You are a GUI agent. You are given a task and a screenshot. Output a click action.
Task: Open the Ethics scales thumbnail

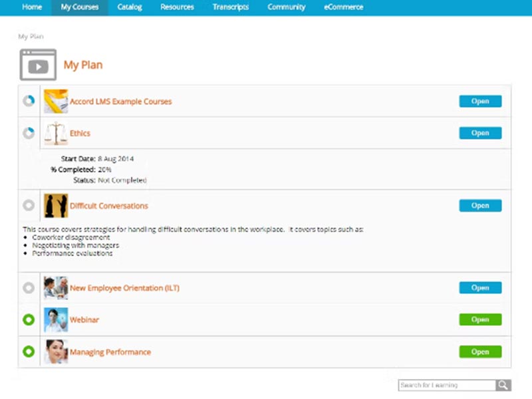[x=56, y=133]
